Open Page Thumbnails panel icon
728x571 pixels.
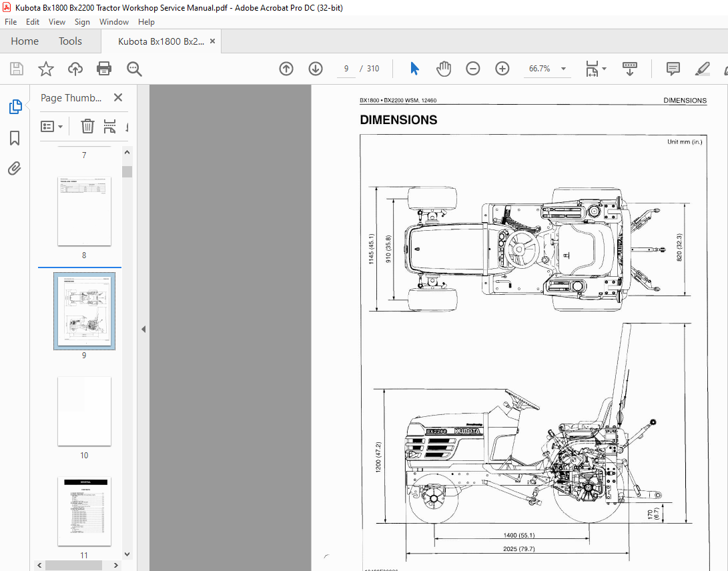point(15,107)
